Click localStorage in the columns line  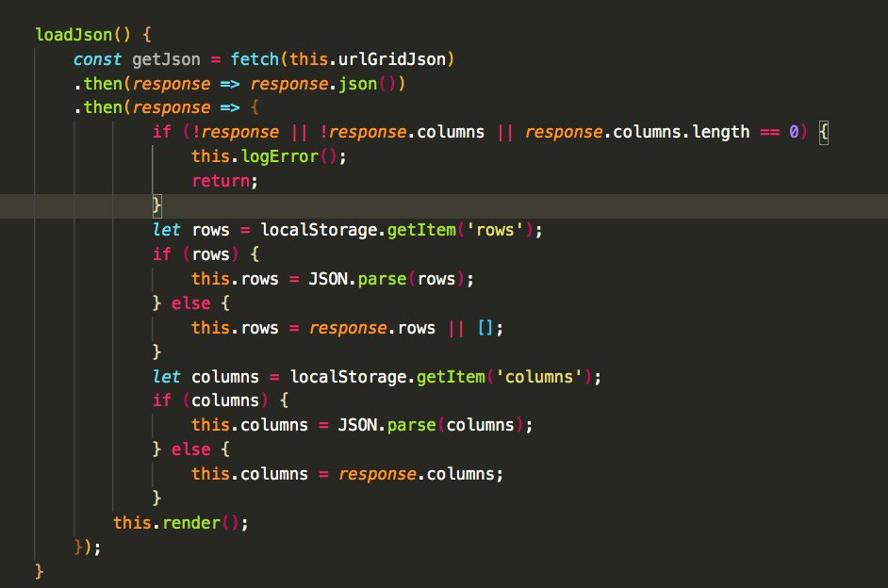tap(348, 377)
